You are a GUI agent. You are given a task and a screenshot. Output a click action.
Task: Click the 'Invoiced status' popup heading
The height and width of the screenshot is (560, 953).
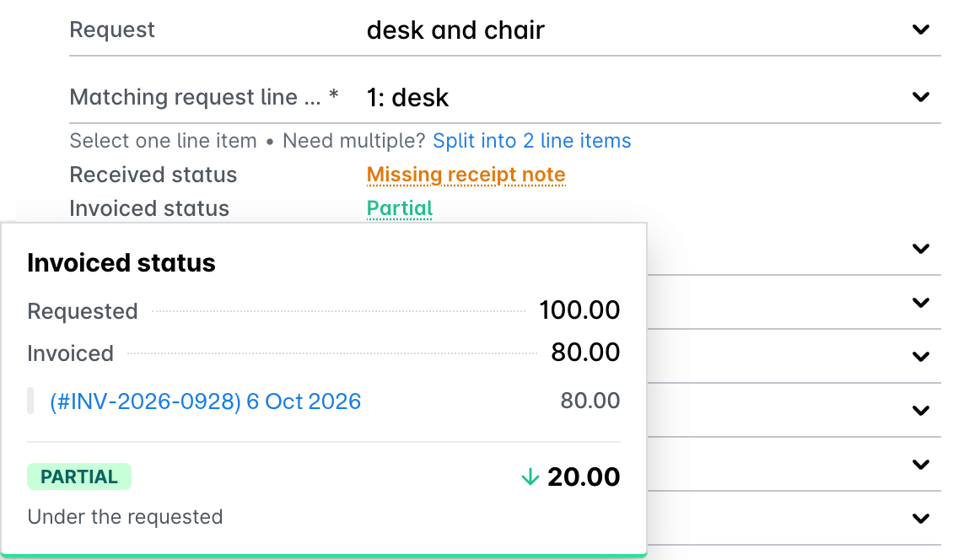121,263
